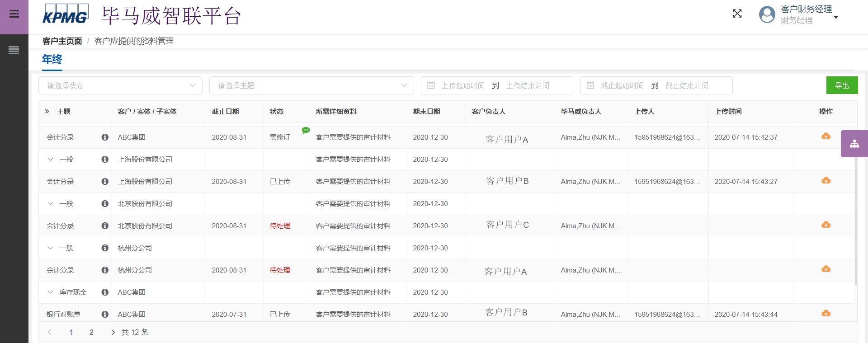Image resolution: width=868 pixels, height=343 pixels.
Task: Open the sidebar list icon below the header
Action: [14, 50]
